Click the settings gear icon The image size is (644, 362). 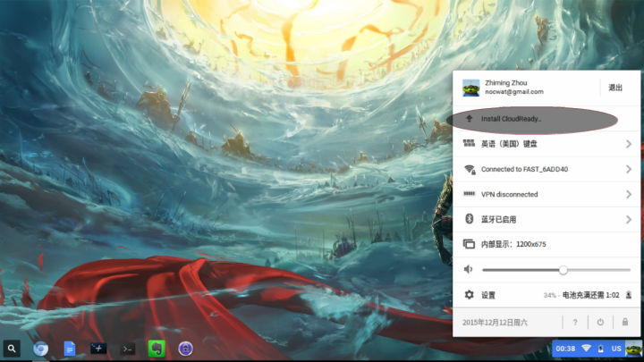pos(469,295)
